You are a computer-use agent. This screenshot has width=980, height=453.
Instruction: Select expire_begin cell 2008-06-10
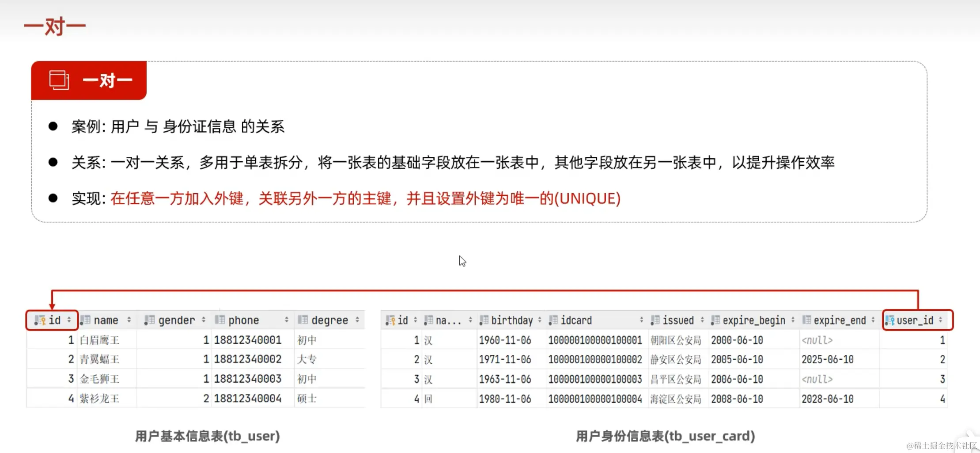(737, 399)
